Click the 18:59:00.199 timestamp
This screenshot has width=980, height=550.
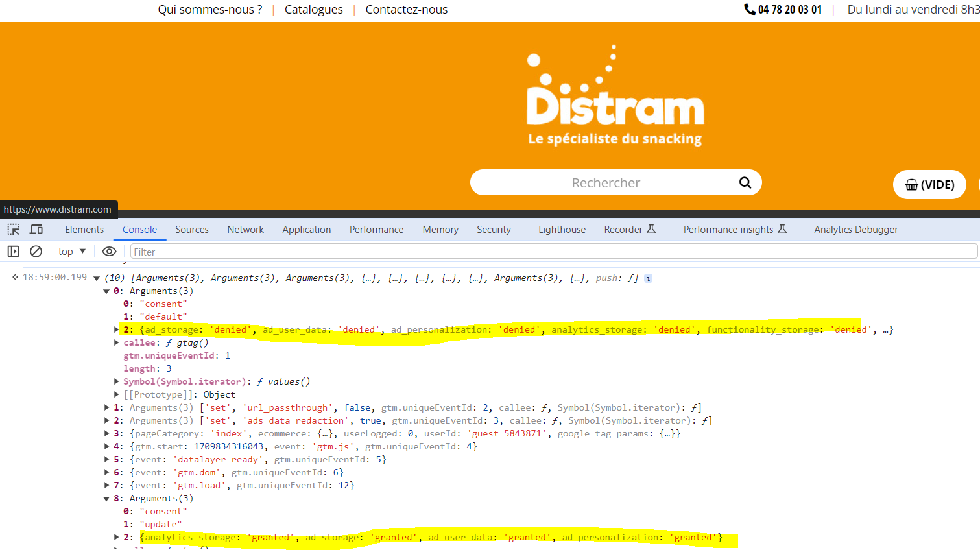pos(54,278)
